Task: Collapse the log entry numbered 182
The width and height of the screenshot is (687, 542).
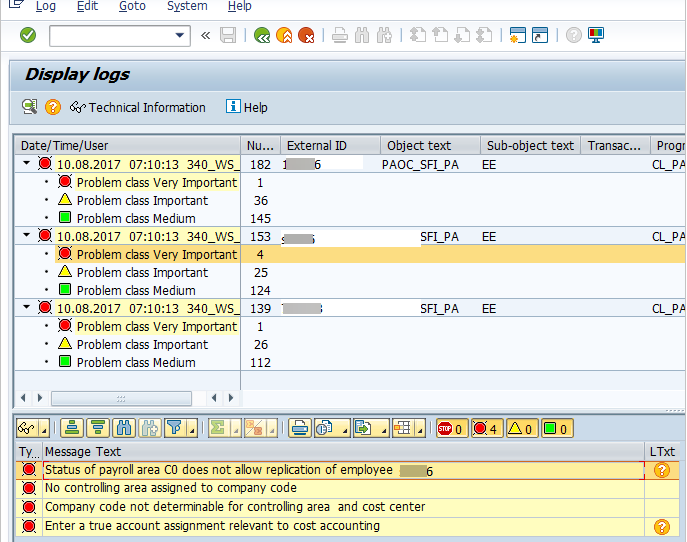Action: [27, 163]
